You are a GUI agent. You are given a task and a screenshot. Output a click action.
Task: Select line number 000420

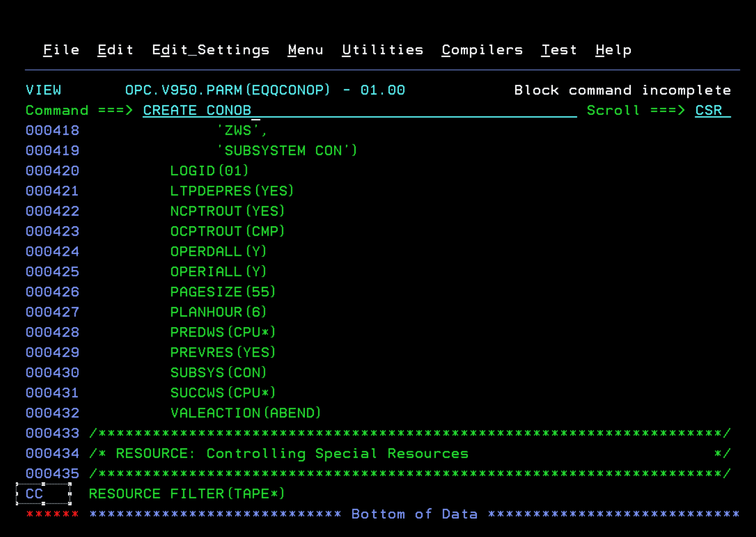(52, 171)
